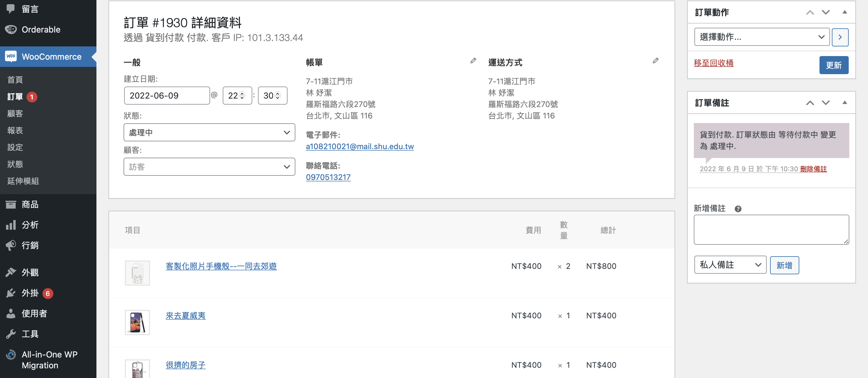This screenshot has height=378, width=868.
Task: Click the billing section edit pencil icon
Action: point(473,61)
